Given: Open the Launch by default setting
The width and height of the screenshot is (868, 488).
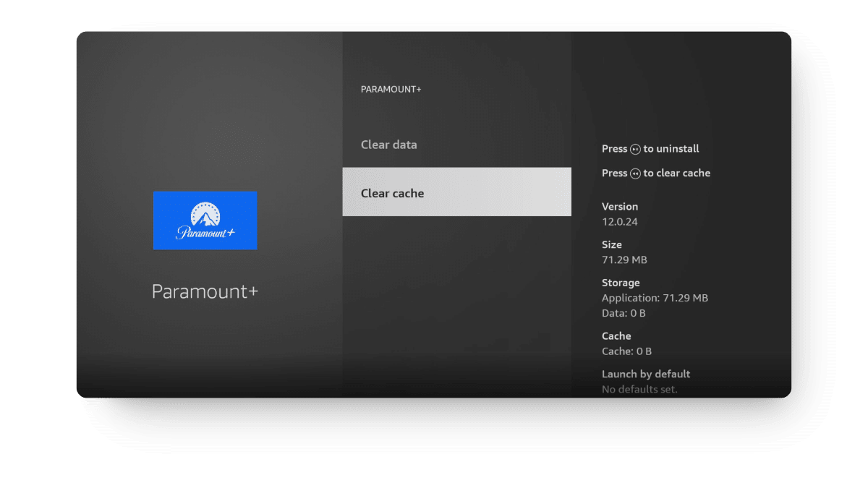Looking at the screenshot, I should 646,374.
